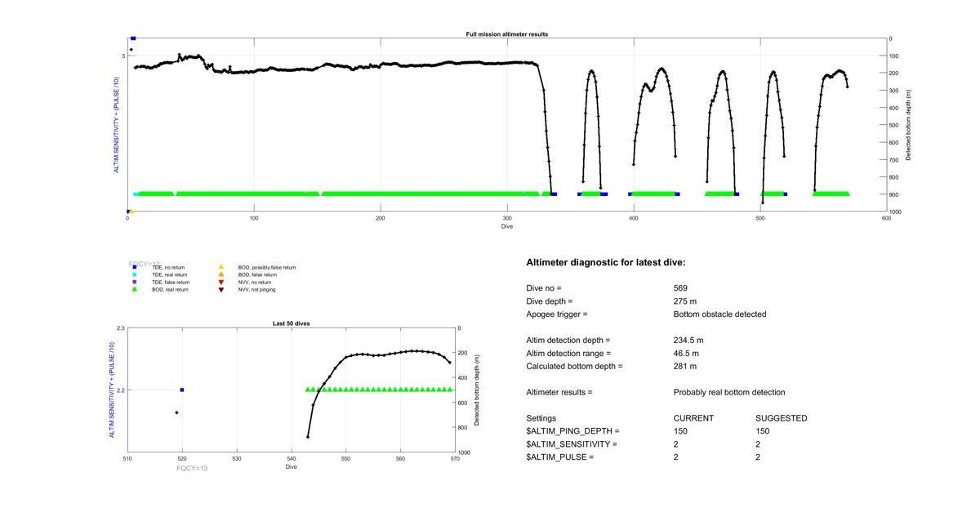Viewport: 980px width, 508px height.
Task: Click the 'Altim detection range =' label
Action: click(568, 354)
